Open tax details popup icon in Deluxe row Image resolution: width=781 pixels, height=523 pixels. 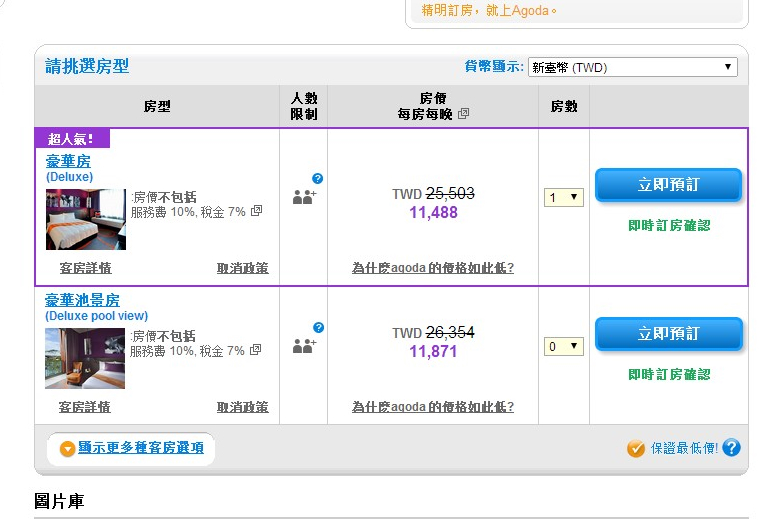[x=257, y=211]
